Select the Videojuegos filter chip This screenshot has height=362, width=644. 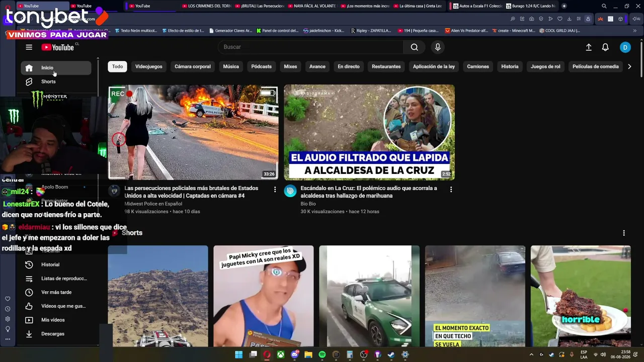click(x=149, y=66)
